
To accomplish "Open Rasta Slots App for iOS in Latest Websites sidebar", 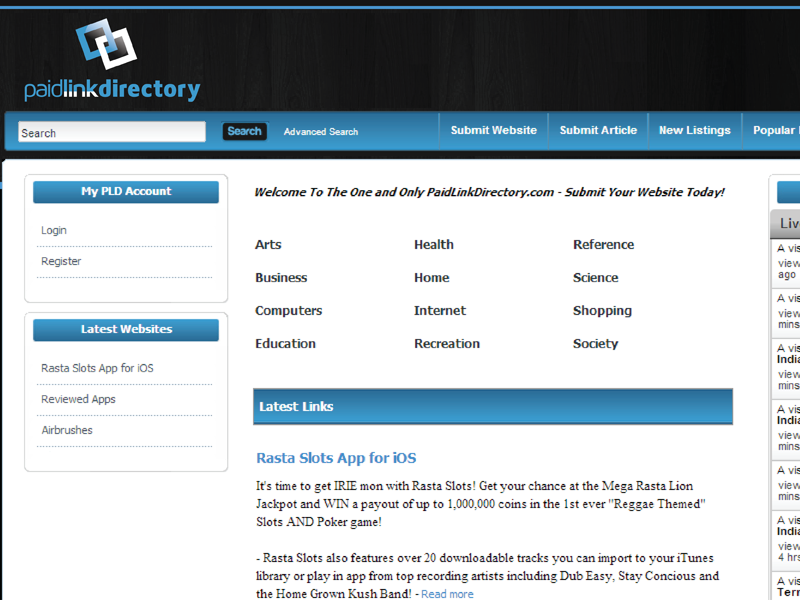I will pyautogui.click(x=97, y=368).
